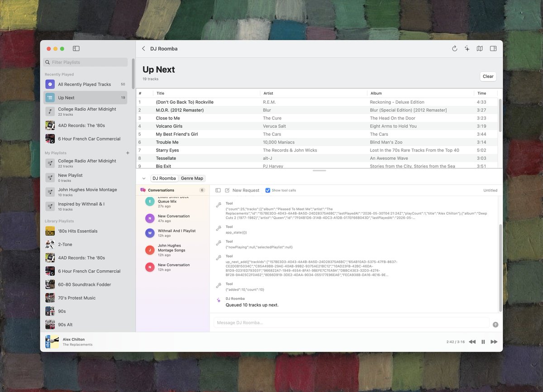Click the J avatar for John Hughes Montage Songs
The image size is (543, 392).
pyautogui.click(x=150, y=250)
